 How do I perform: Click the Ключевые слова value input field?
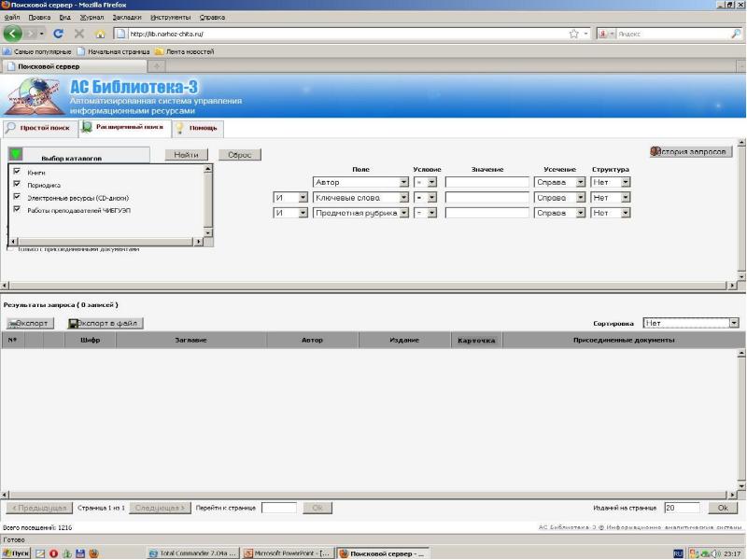point(486,197)
